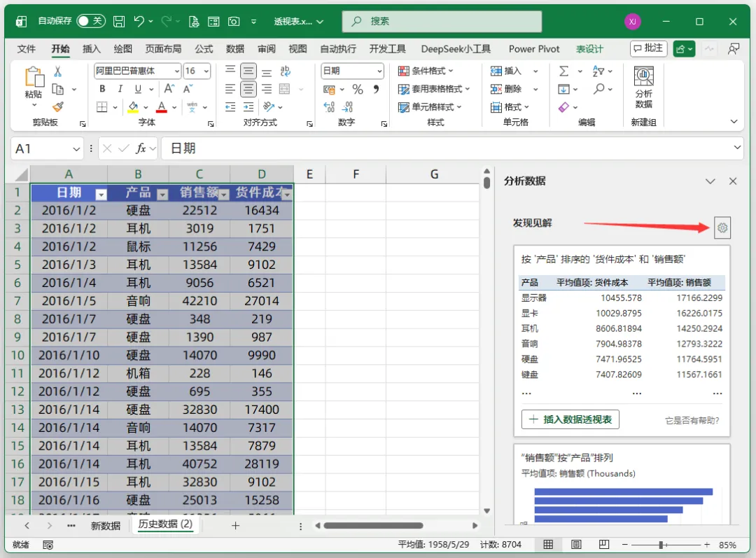Click the percent style icon
The width and height of the screenshot is (756, 558).
(x=357, y=89)
